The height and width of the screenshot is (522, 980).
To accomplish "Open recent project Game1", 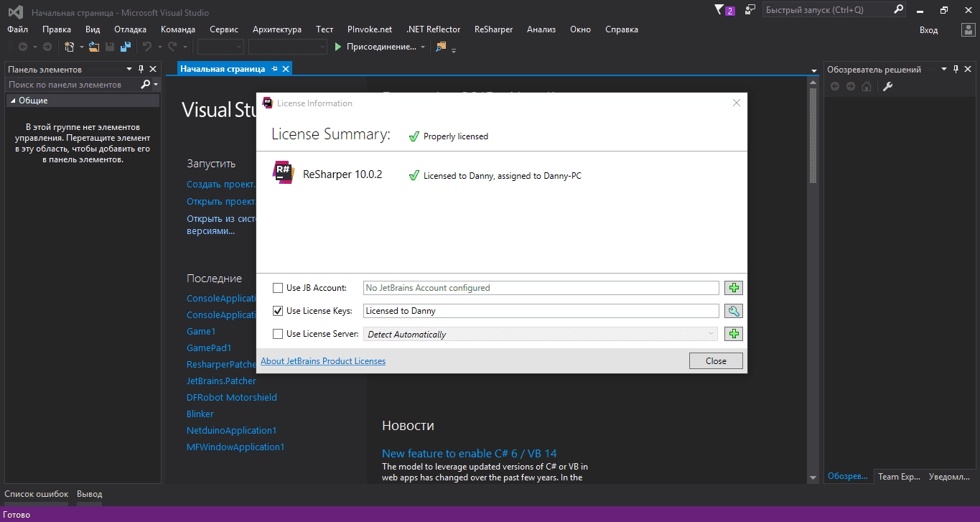I will coord(201,332).
